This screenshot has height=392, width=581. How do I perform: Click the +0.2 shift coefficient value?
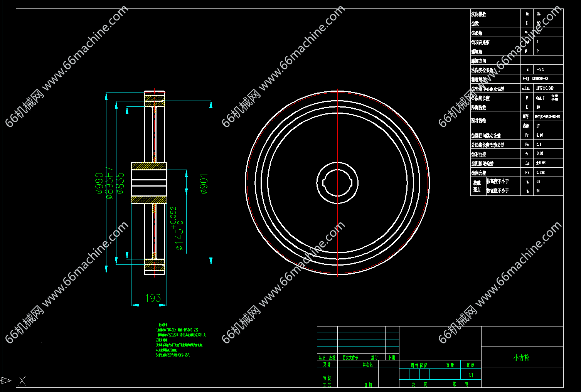540,70
